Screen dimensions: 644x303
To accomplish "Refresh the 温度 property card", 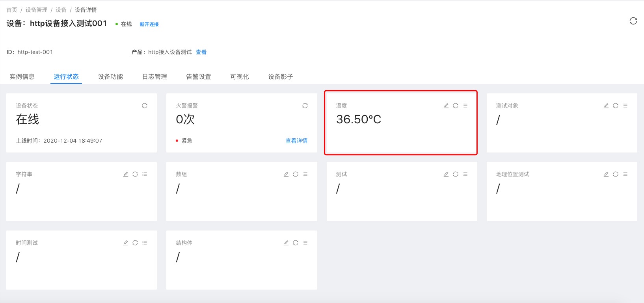I will (x=456, y=106).
